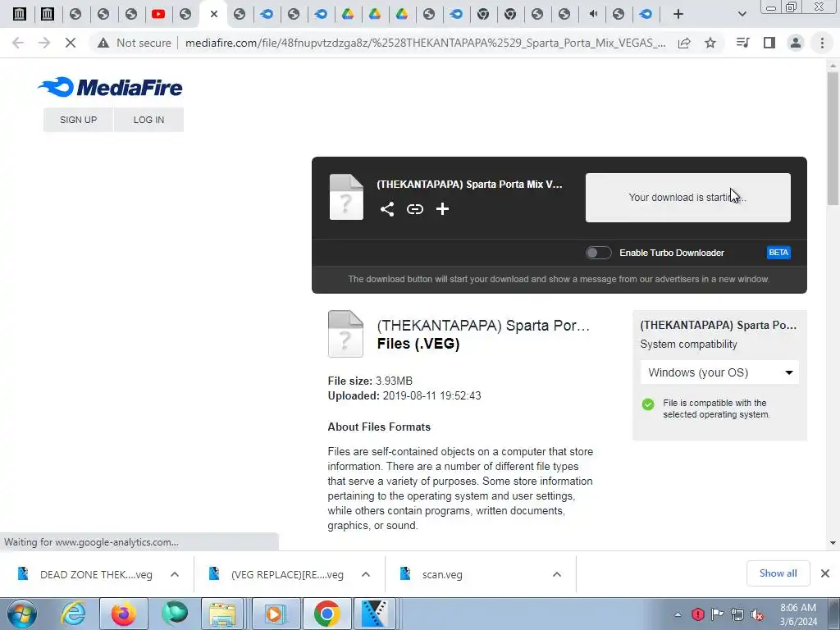Open the (VEG REPLACE)[RE....veg download
Image resolution: width=840 pixels, height=630 pixels.
[277, 574]
